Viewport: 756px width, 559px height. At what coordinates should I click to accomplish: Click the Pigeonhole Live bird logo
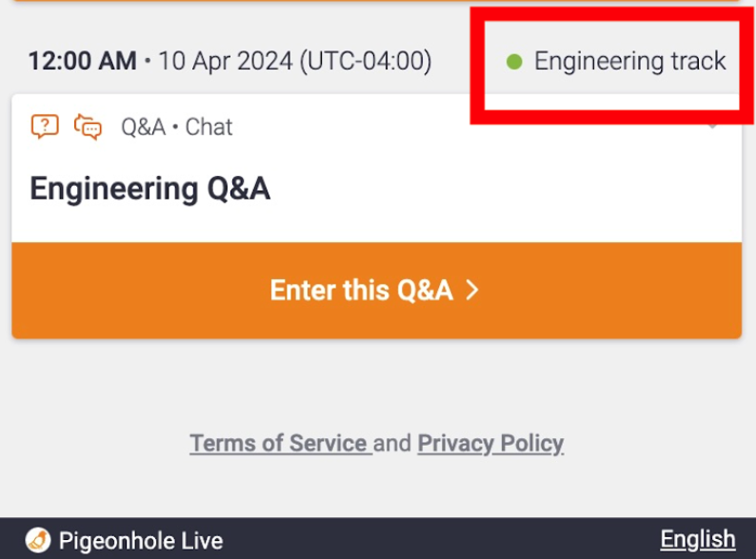pos(38,540)
